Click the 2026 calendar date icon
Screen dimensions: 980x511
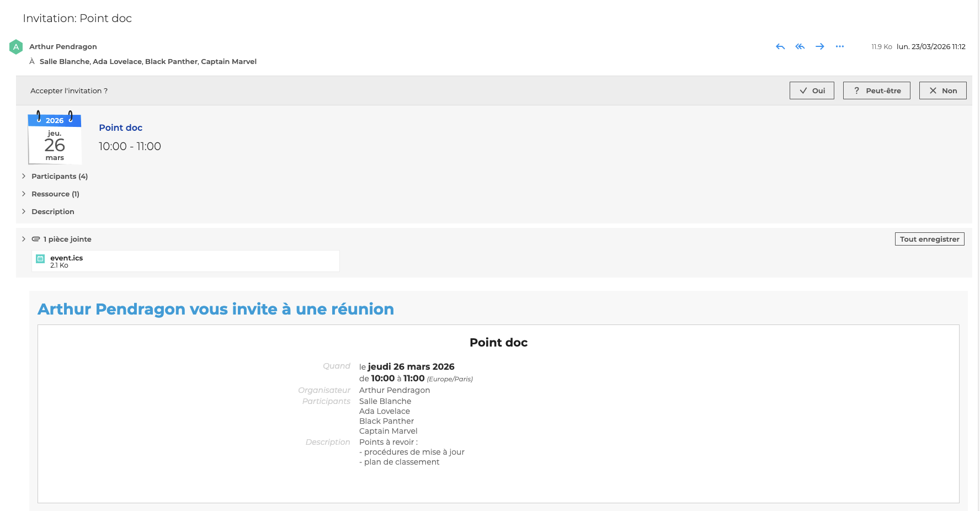point(55,139)
